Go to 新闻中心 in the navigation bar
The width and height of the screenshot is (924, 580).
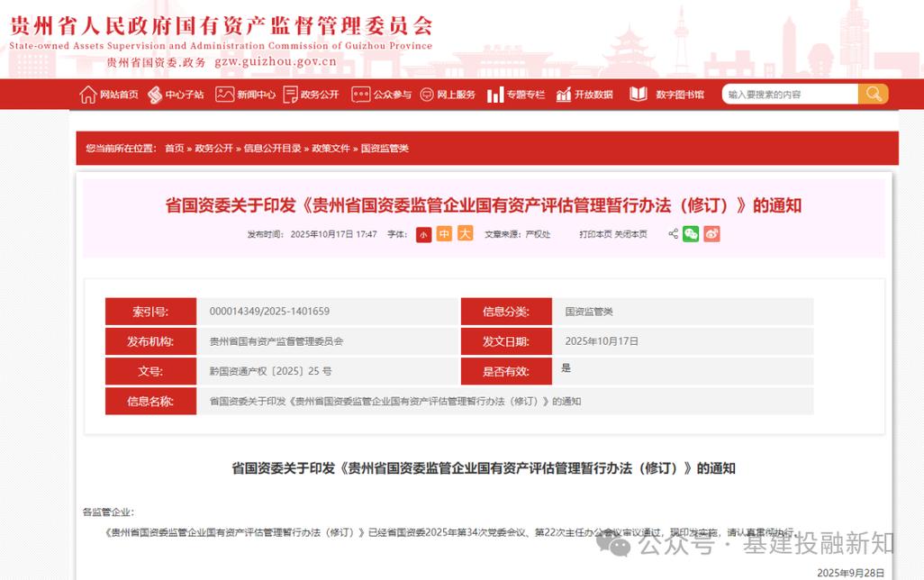245,95
